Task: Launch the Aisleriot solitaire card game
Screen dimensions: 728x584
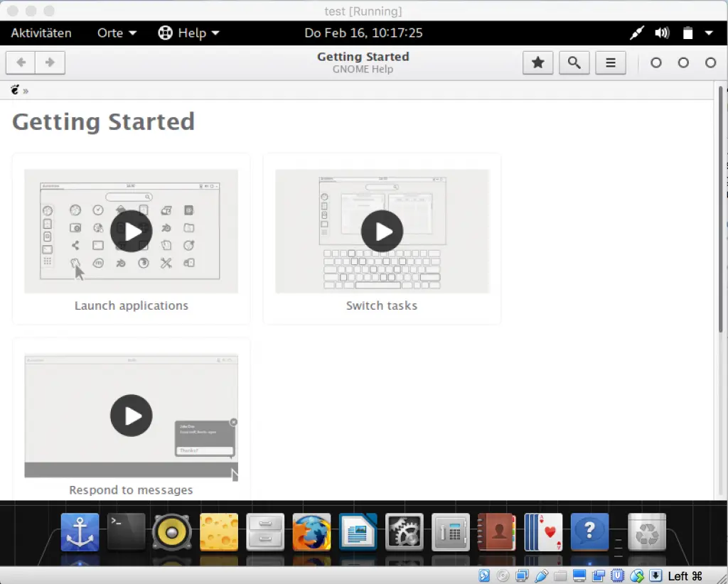Action: point(543,531)
